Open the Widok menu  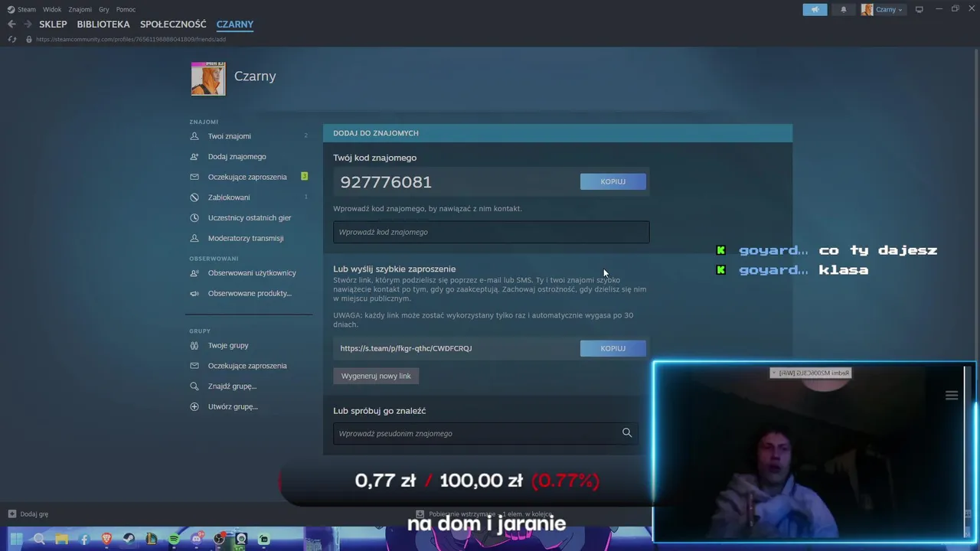(x=52, y=9)
